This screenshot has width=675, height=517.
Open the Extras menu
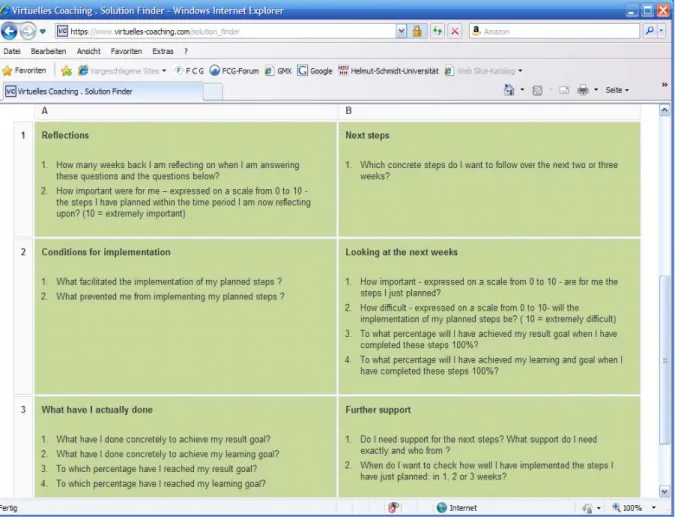[x=163, y=51]
